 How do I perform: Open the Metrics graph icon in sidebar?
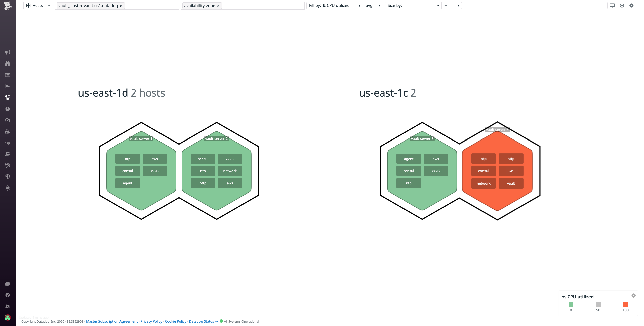click(x=8, y=86)
